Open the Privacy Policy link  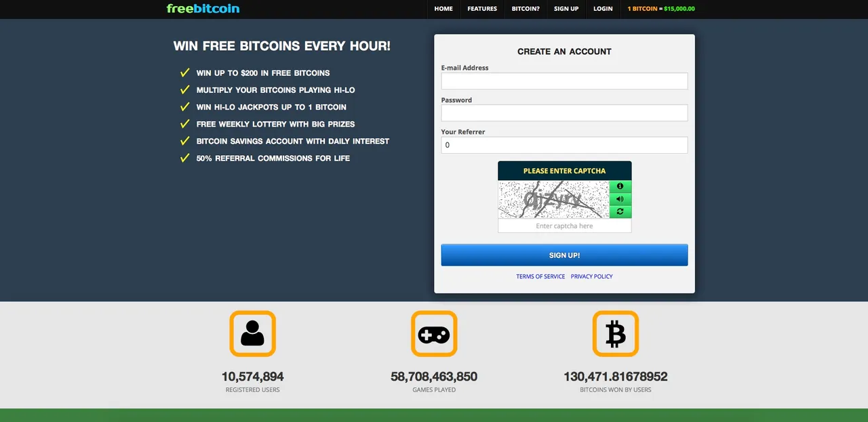591,276
